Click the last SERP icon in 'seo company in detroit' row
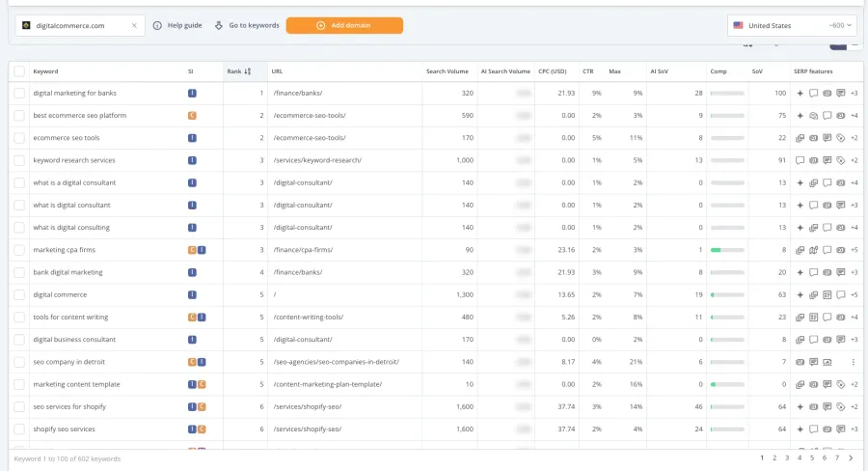Screen dimensions: 868x471 click(x=827, y=362)
